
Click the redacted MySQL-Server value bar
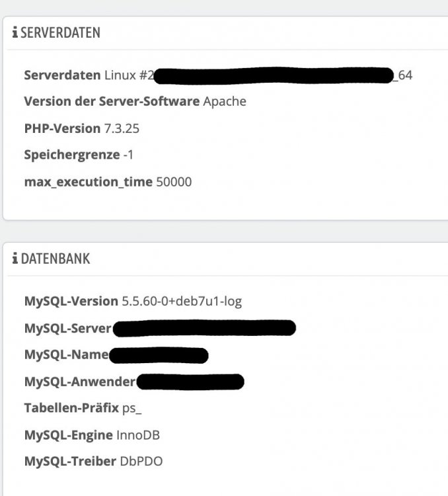pos(204,328)
